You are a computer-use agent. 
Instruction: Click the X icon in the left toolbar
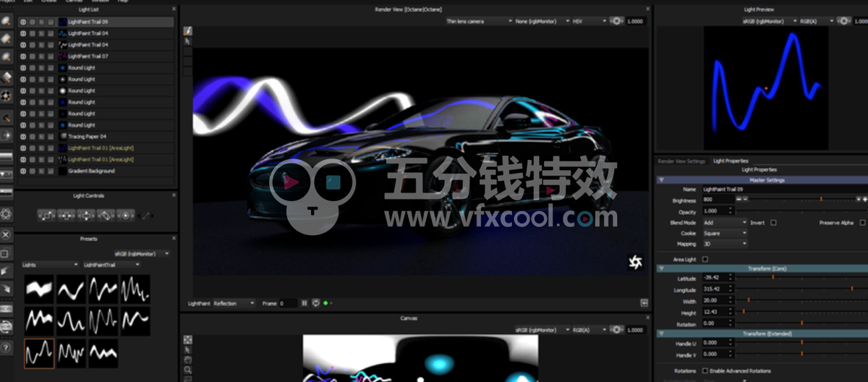tap(7, 235)
